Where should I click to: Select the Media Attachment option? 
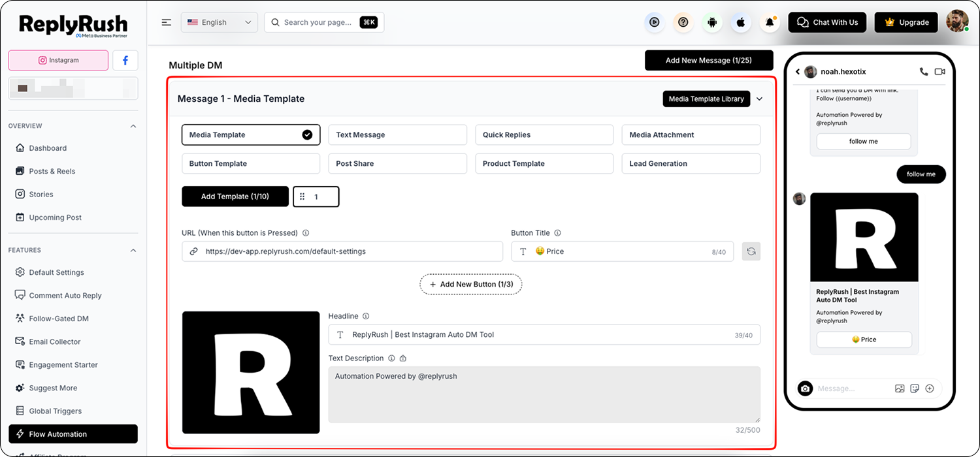click(x=691, y=135)
